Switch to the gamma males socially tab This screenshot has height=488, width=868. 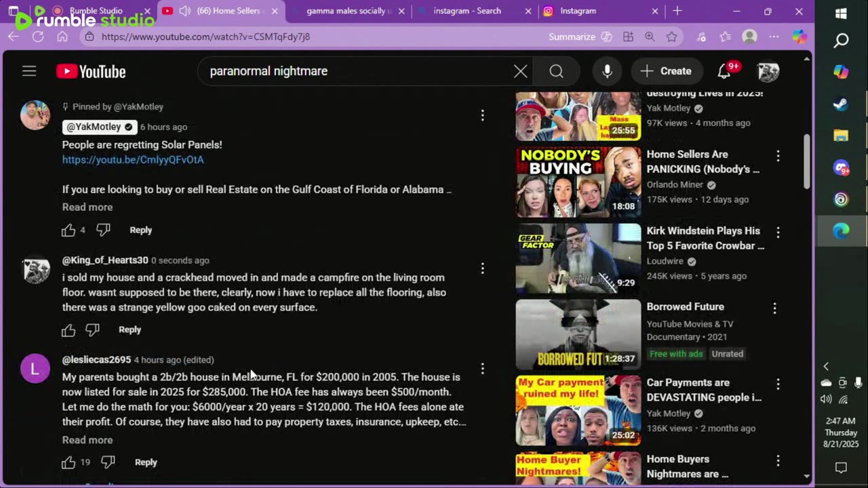click(349, 11)
